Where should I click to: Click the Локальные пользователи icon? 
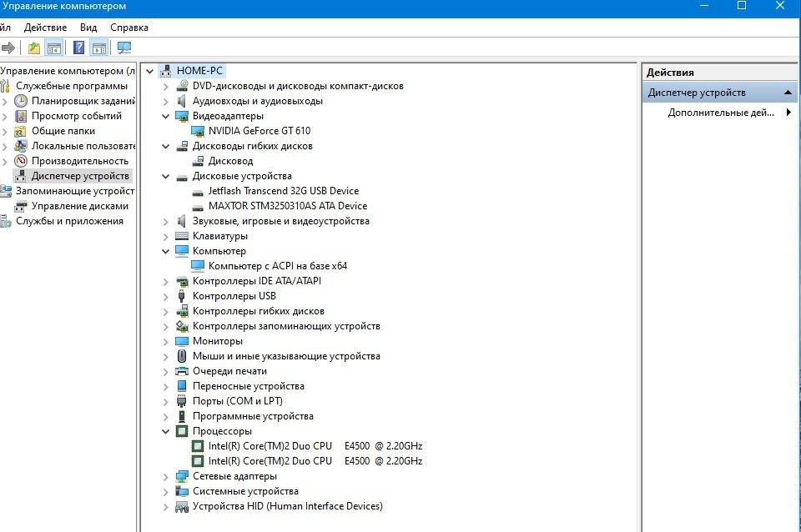tap(20, 146)
